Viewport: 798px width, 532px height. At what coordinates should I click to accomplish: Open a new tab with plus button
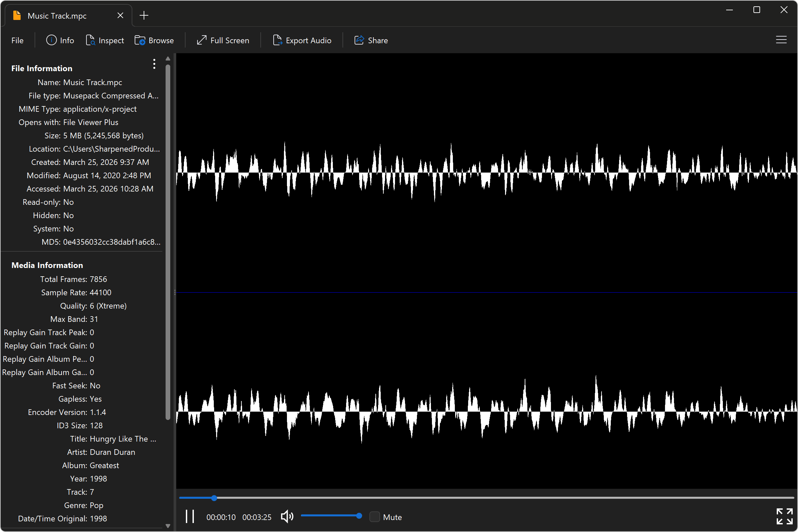[144, 15]
